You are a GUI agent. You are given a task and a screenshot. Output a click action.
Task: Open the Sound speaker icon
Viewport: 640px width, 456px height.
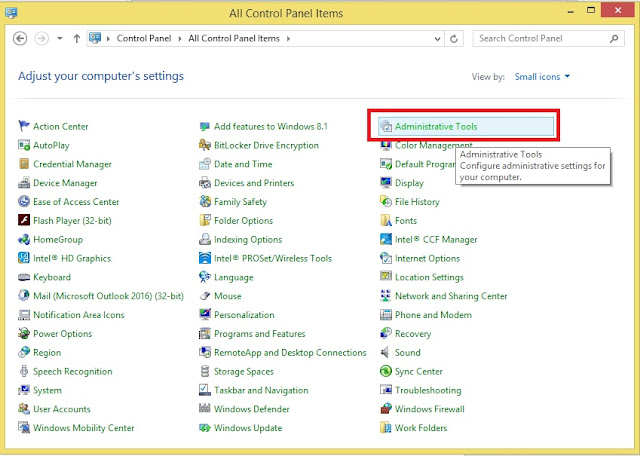click(385, 352)
